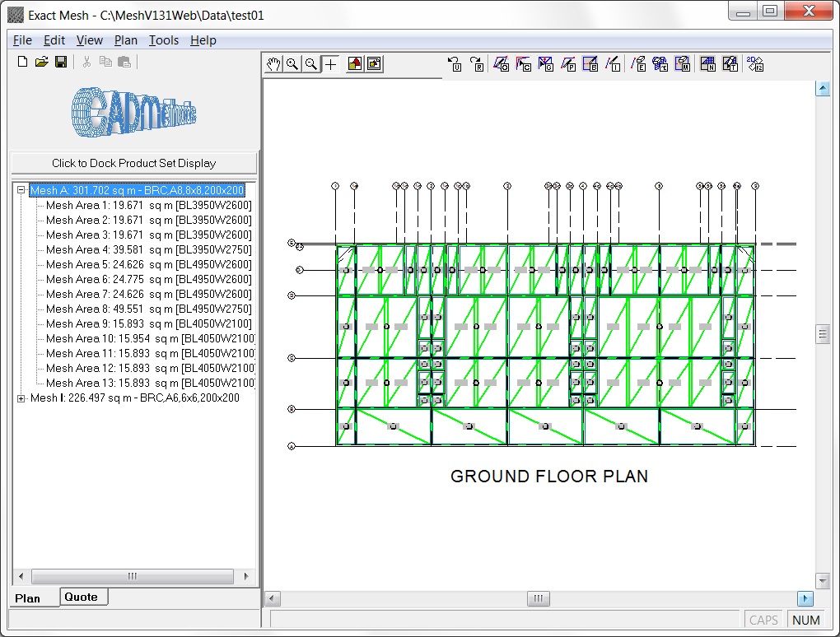Open the View menu

click(x=90, y=40)
